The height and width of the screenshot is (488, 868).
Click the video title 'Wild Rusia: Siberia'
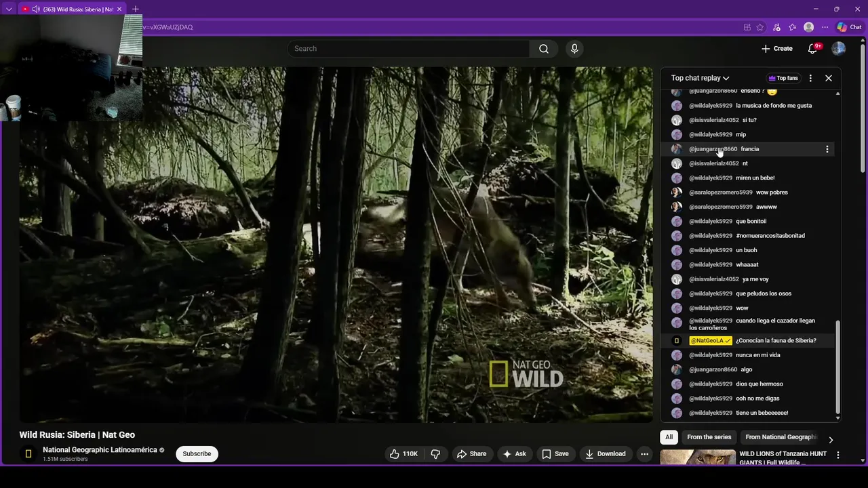click(77, 435)
